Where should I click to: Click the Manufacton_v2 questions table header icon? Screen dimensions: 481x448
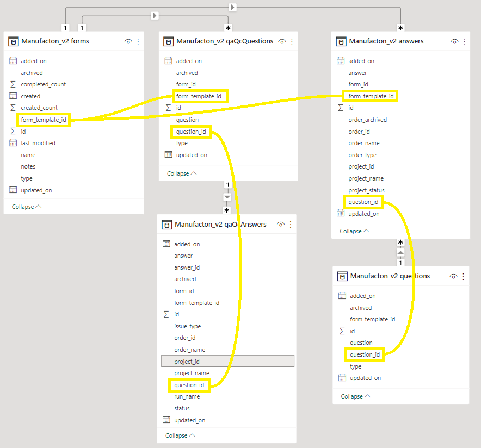click(x=342, y=276)
